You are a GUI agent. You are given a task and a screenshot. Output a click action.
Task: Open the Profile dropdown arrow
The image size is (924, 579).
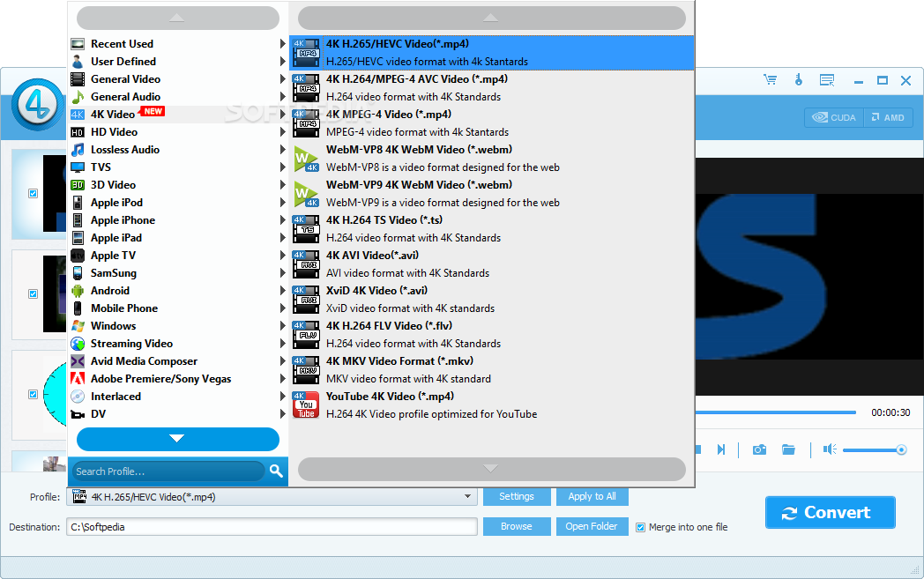pos(467,496)
